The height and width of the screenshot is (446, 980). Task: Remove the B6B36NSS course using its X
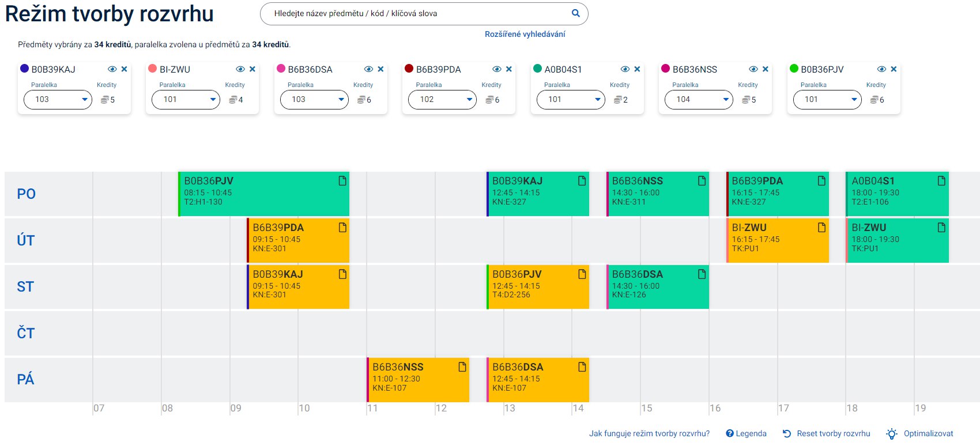(x=765, y=69)
